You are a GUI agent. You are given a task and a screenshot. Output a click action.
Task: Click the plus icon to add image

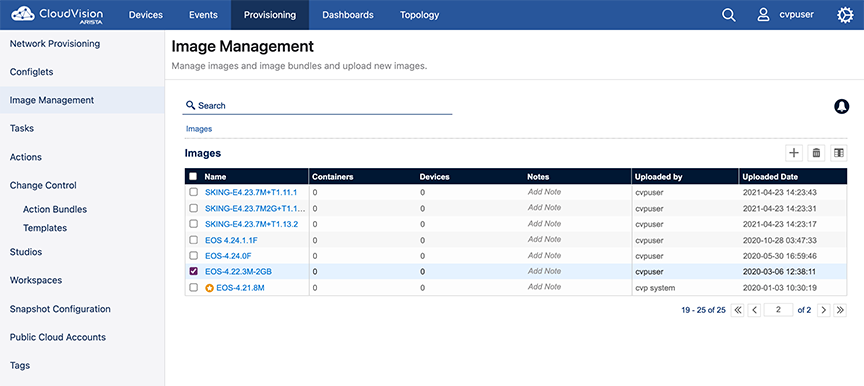pyautogui.click(x=794, y=153)
